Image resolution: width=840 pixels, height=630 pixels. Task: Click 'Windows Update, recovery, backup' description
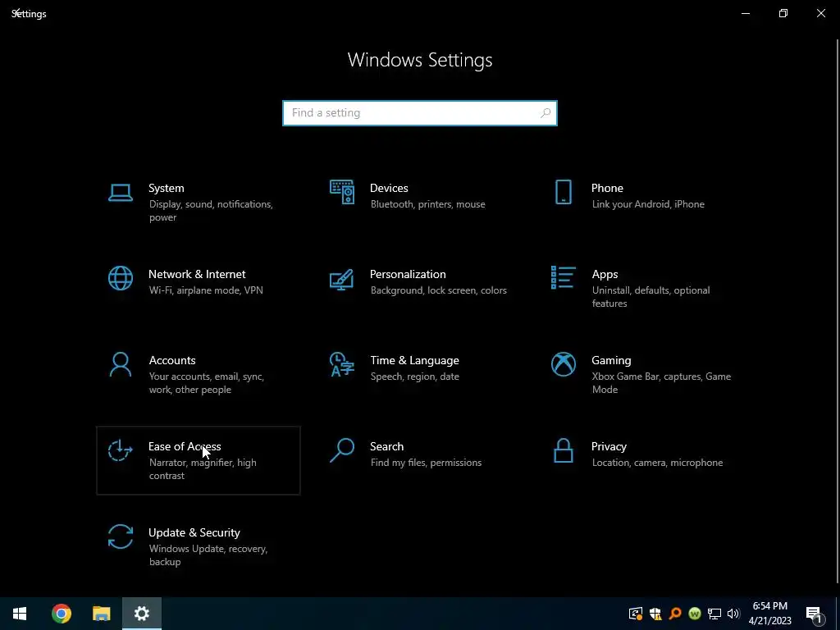[208, 555]
